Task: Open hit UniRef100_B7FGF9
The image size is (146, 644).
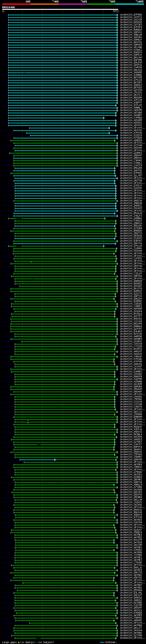Action: click(131, 27)
